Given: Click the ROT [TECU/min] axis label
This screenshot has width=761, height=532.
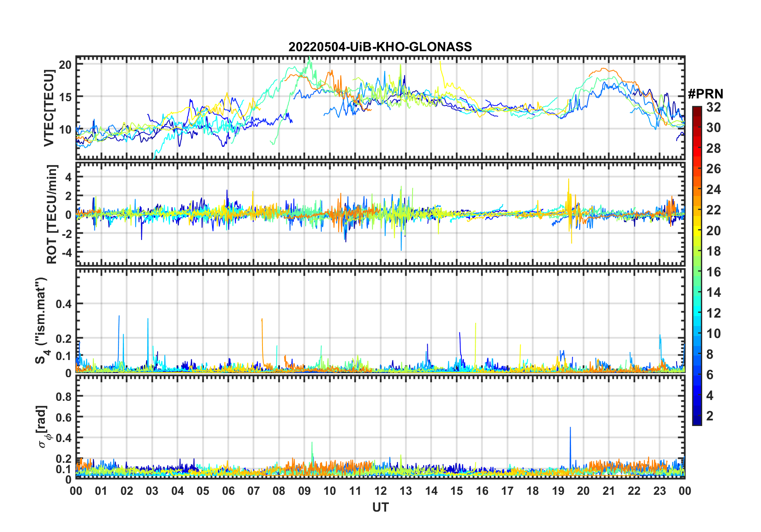Looking at the screenshot, I should (52, 214).
